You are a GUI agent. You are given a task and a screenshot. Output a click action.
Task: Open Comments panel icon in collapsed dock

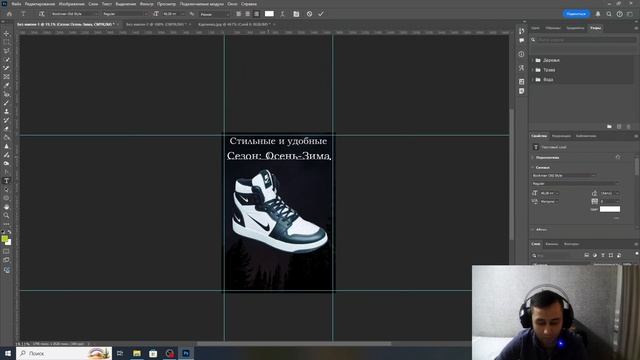pyautogui.click(x=522, y=40)
